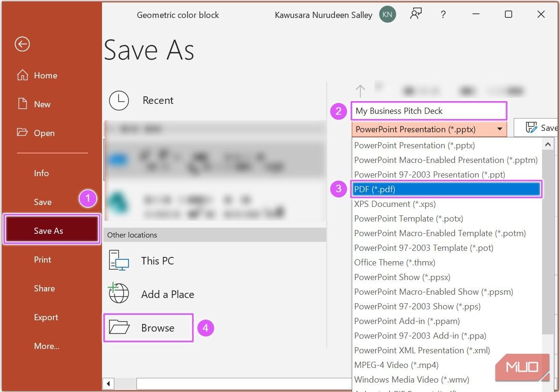The image size is (560, 392).
Task: Close the PowerPoint window
Action: point(541,14)
